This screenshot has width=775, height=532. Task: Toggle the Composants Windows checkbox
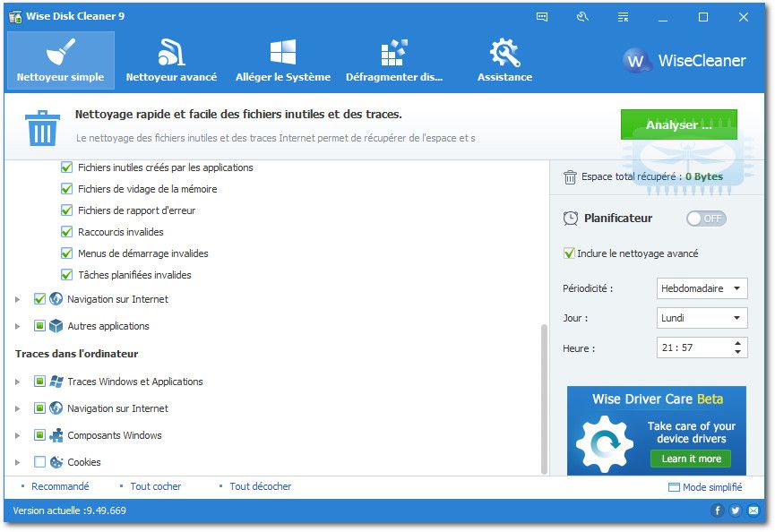point(39,435)
